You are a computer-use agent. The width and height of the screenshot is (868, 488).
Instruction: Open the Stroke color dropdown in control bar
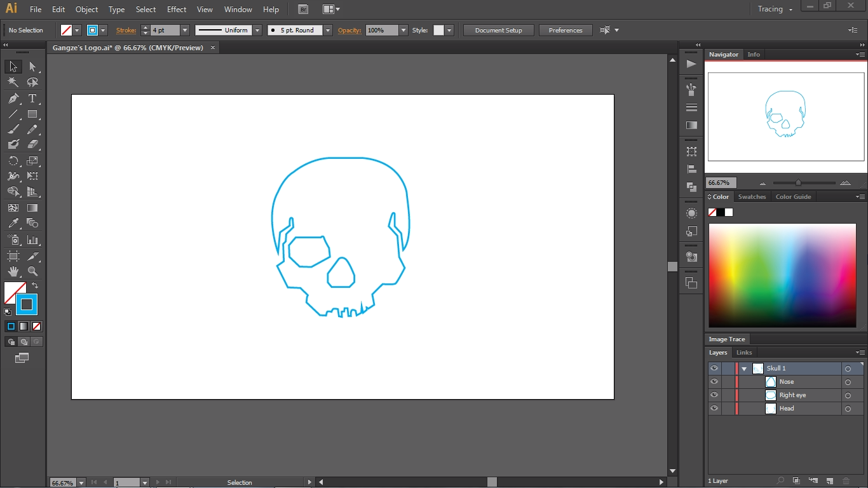pos(104,30)
